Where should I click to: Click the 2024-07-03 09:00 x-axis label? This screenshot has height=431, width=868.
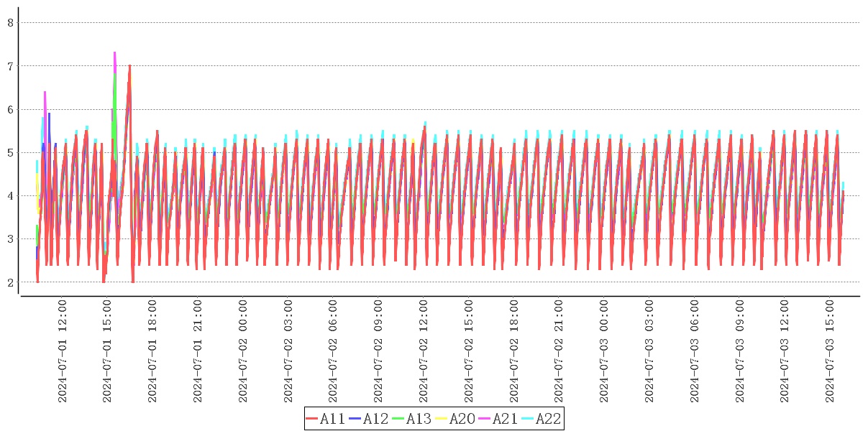[x=740, y=352]
